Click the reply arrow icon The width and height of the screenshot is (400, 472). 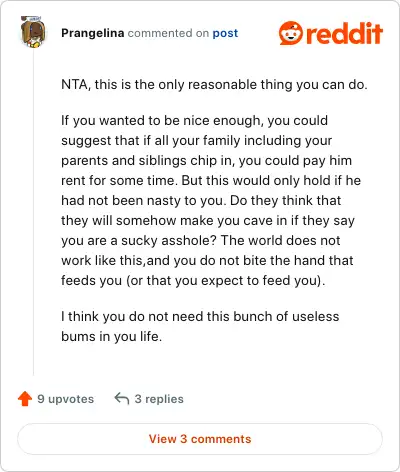pyautogui.click(x=122, y=398)
